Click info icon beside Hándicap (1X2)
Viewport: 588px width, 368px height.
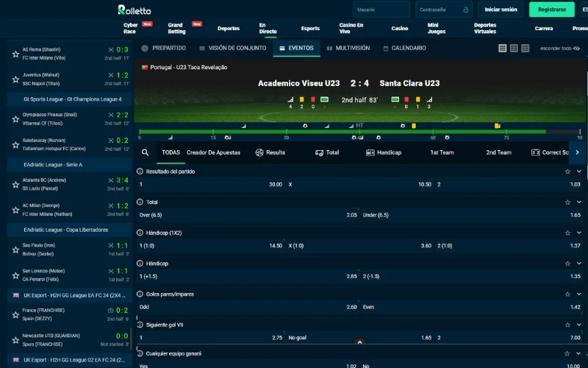(x=140, y=233)
